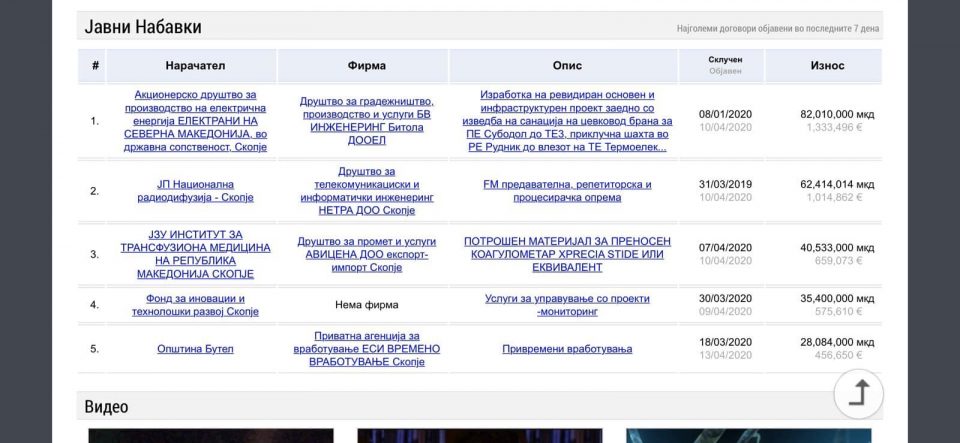The height and width of the screenshot is (443, 960).
Task: Open the цевковод брана project description link
Action: pyautogui.click(x=567, y=121)
